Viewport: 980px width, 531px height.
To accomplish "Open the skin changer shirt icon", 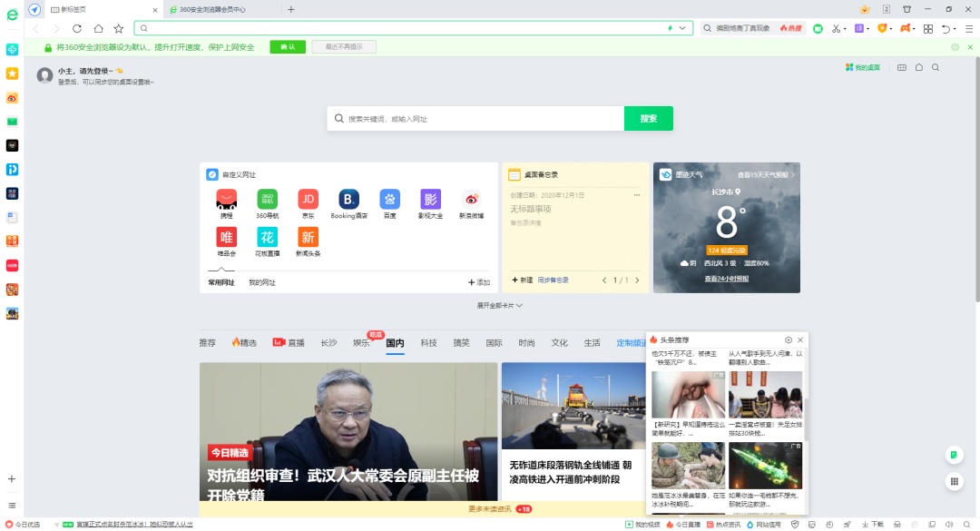I will 906,9.
